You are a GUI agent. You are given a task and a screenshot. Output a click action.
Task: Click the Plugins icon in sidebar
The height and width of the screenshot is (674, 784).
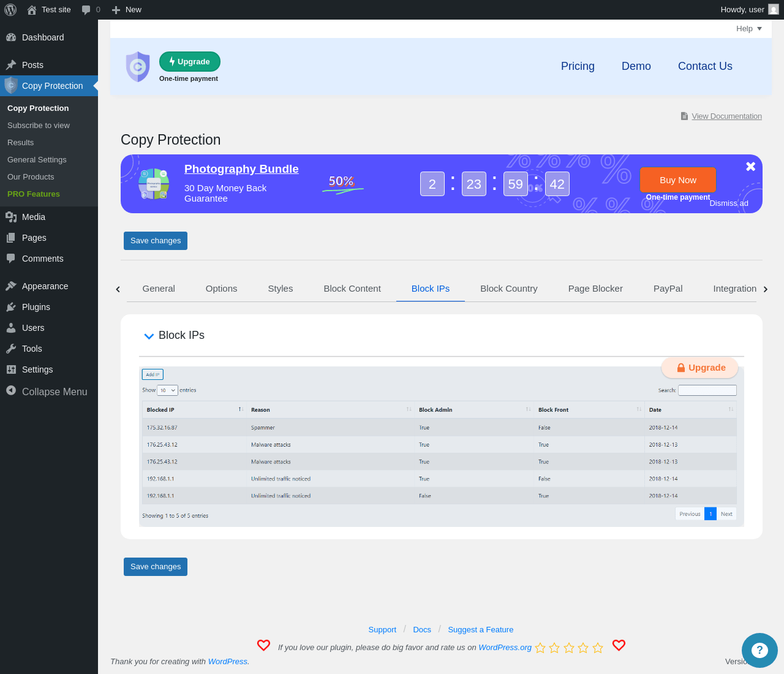tap(11, 307)
